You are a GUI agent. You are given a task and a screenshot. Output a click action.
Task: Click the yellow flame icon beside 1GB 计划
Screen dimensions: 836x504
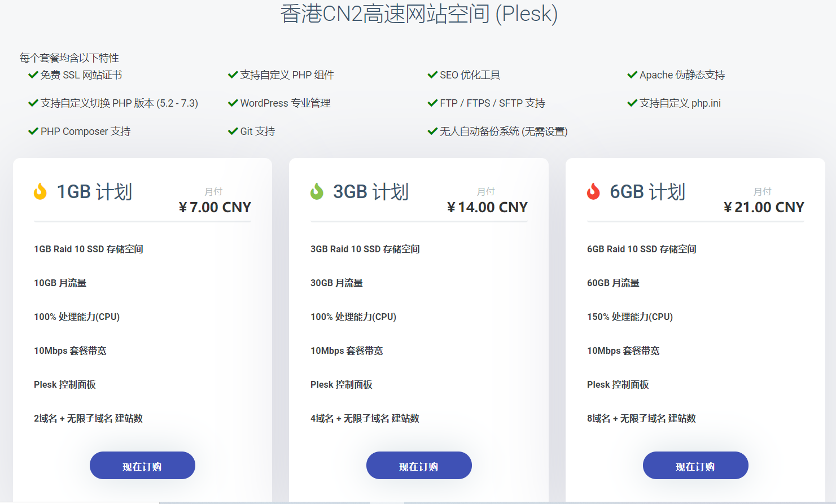point(40,191)
